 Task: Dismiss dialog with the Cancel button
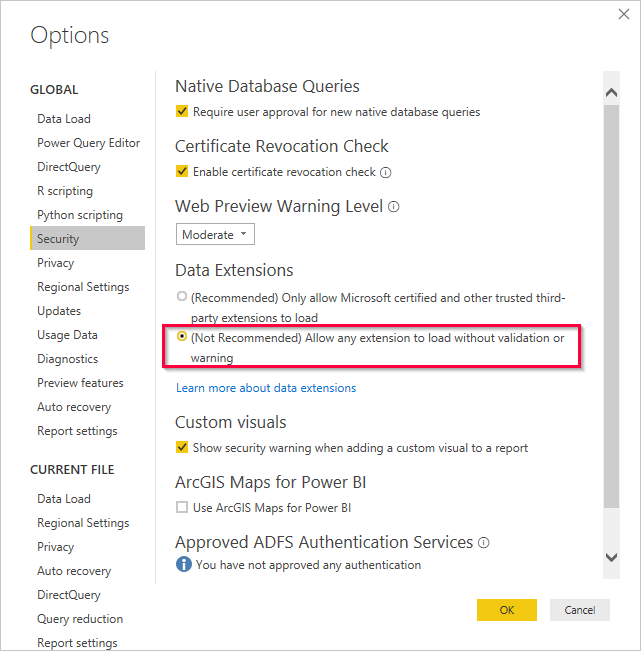click(580, 610)
